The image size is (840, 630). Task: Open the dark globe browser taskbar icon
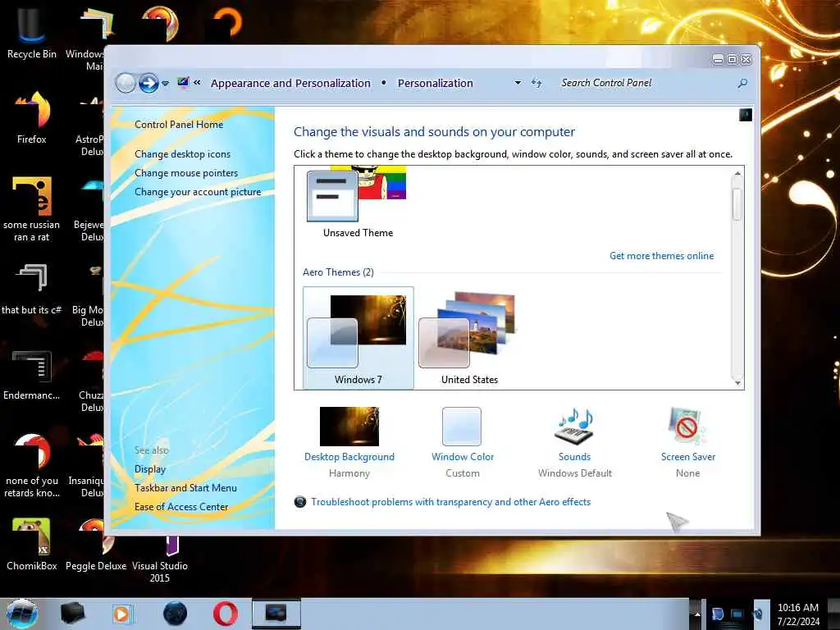point(176,614)
